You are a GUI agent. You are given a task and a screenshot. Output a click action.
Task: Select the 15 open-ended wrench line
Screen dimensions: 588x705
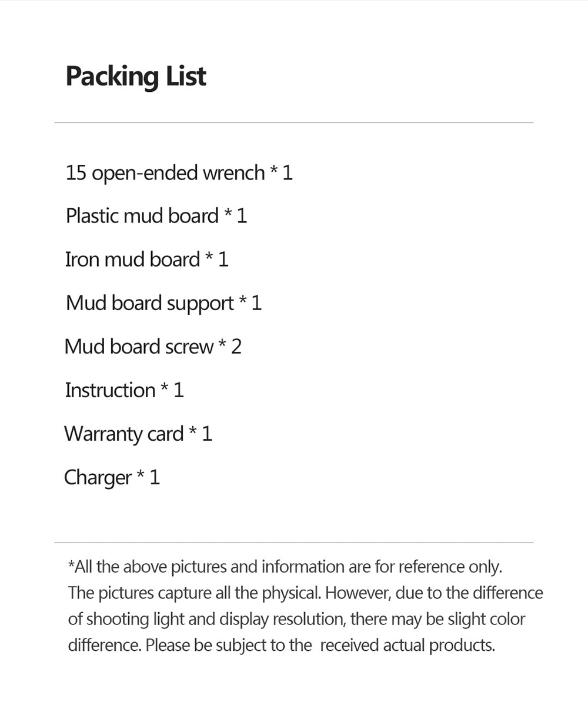point(179,173)
